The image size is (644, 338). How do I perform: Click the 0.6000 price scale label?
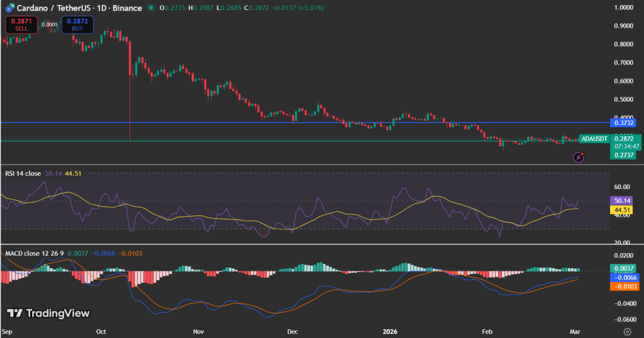pyautogui.click(x=623, y=81)
